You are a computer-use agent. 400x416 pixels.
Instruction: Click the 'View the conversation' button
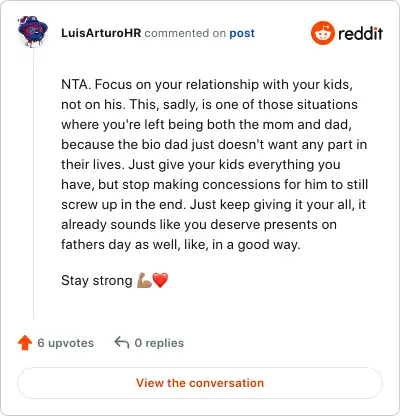[200, 383]
